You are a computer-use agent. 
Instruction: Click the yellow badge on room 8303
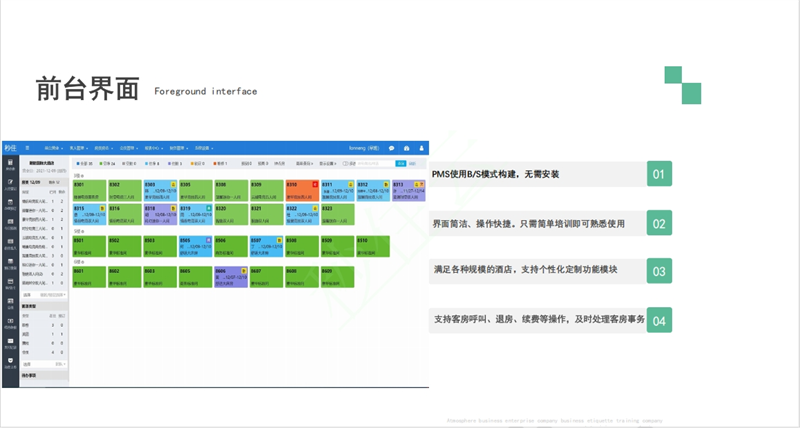coord(173,185)
